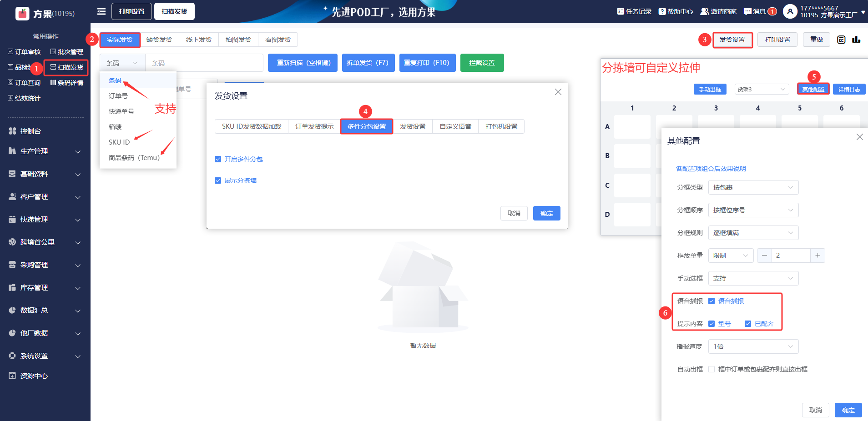
Task: Open the 手动选框 dropdown
Action: tap(753, 278)
